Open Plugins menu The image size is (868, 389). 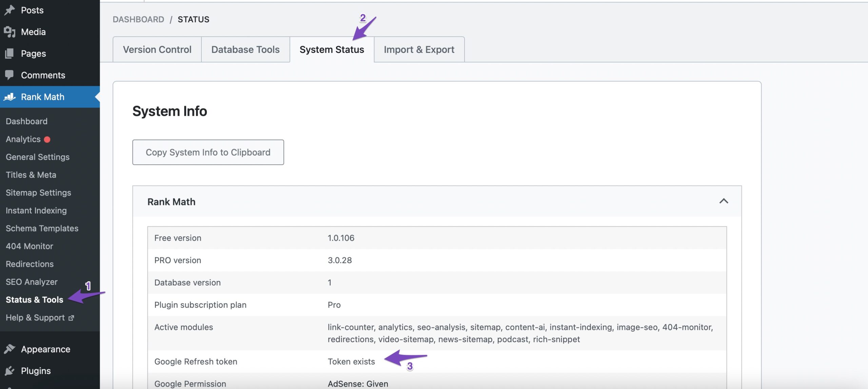50,371
